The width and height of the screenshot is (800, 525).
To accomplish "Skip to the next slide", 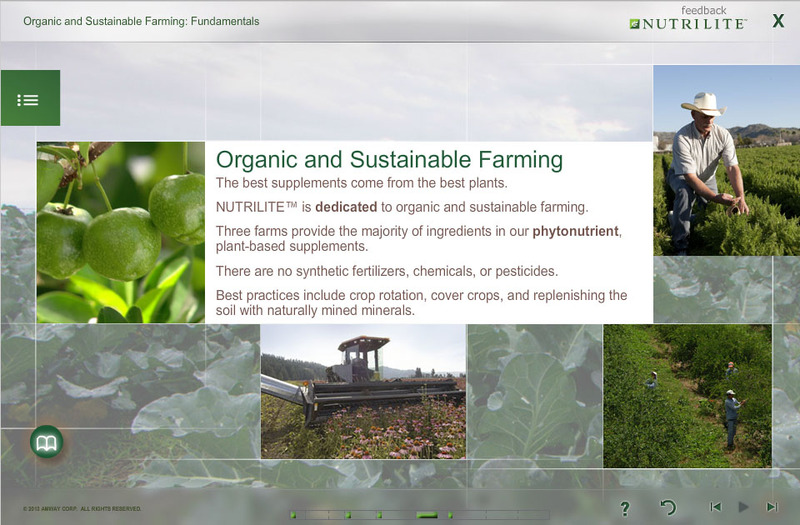I will click(x=771, y=507).
